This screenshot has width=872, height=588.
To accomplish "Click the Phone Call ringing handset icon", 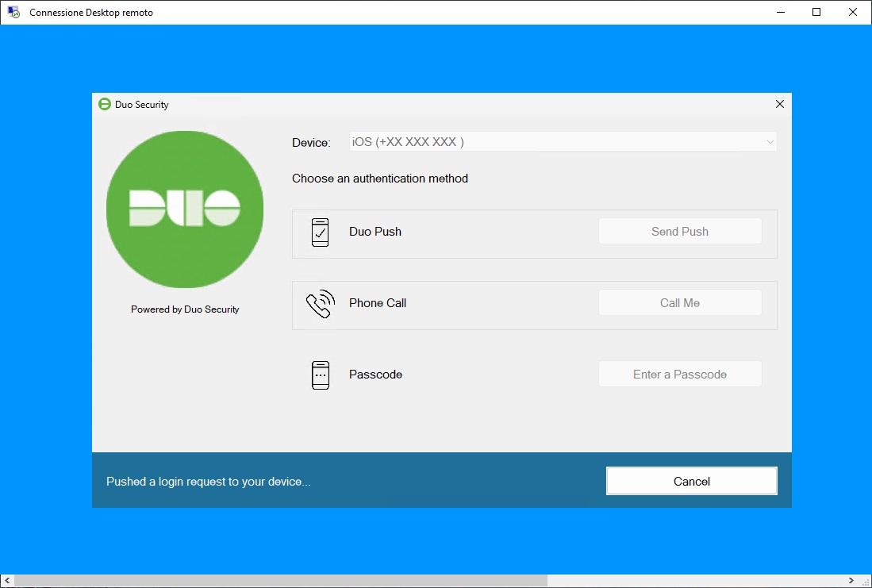I will [x=320, y=304].
